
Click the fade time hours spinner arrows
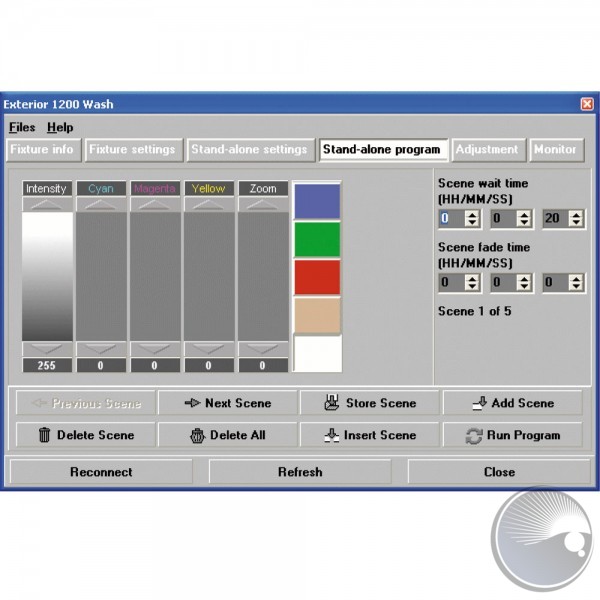(472, 283)
